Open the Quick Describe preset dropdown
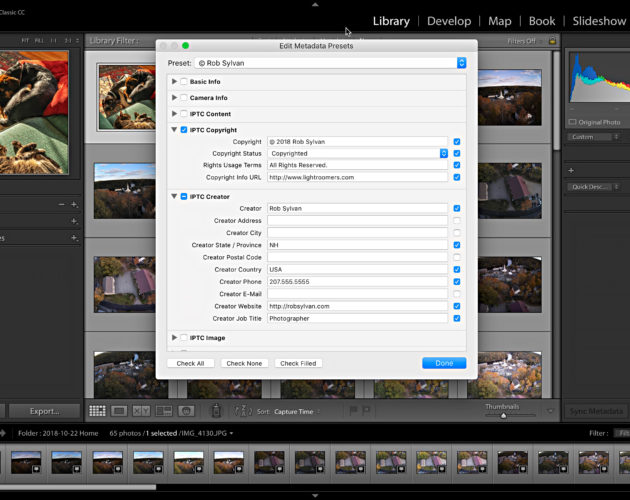The width and height of the screenshot is (630, 500). click(x=593, y=187)
